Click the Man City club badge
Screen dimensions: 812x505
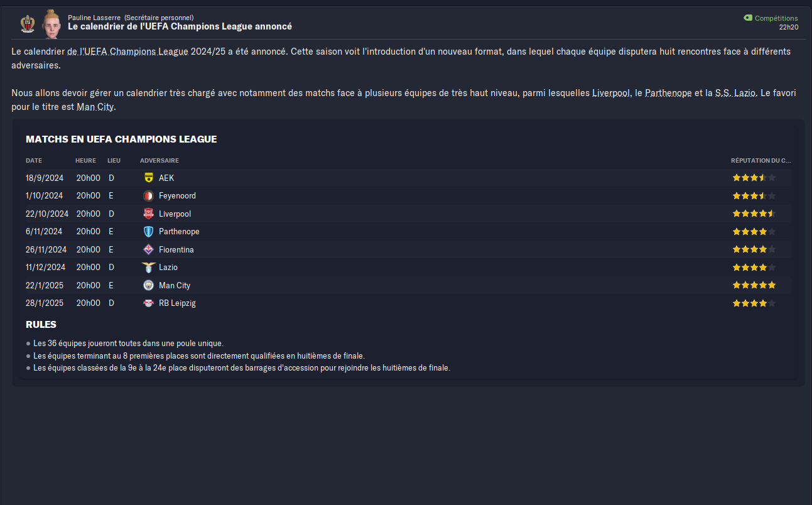pos(148,285)
